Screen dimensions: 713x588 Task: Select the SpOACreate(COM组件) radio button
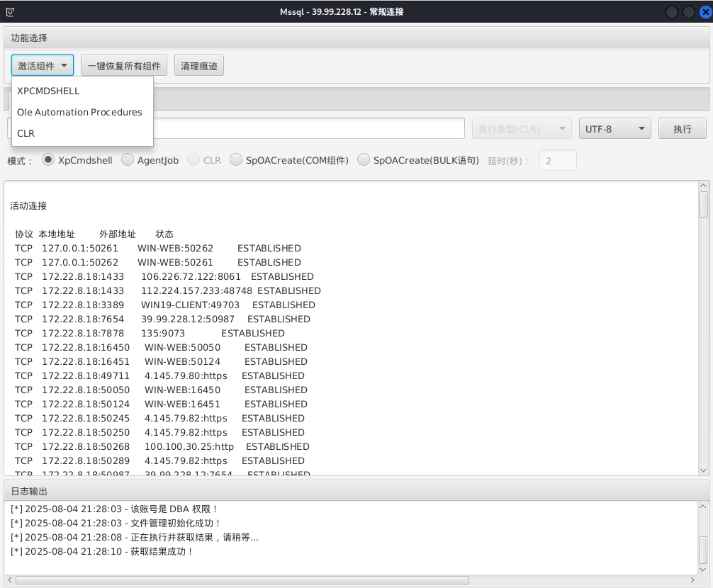(235, 160)
